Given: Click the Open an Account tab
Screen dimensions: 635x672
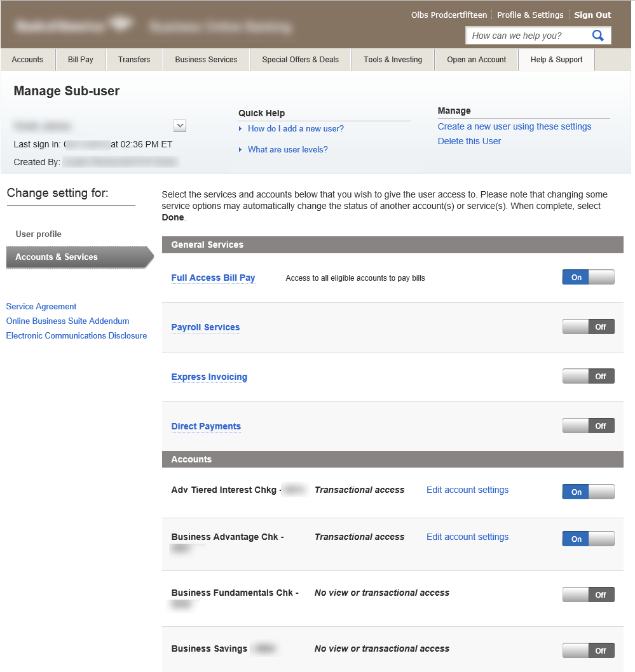Looking at the screenshot, I should pos(476,60).
